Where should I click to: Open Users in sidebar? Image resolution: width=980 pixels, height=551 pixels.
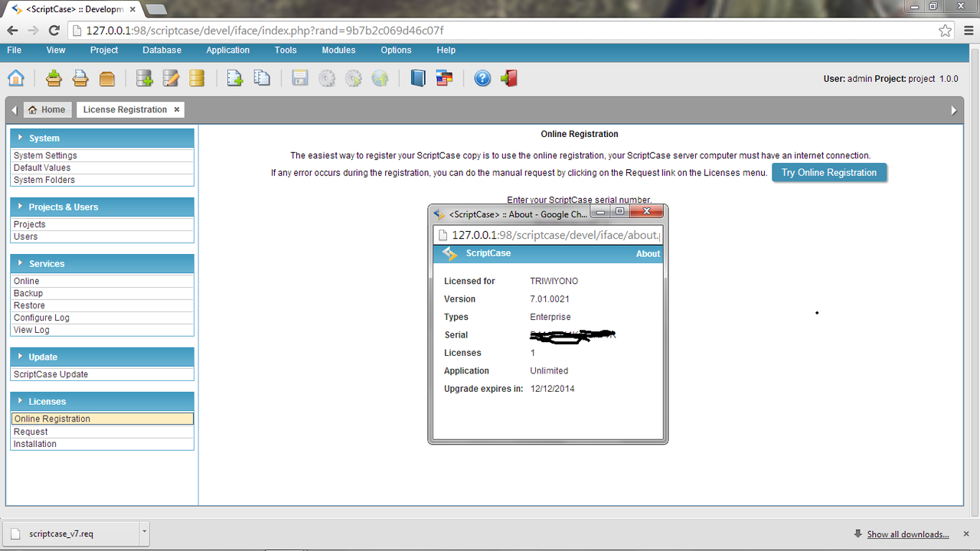click(102, 236)
